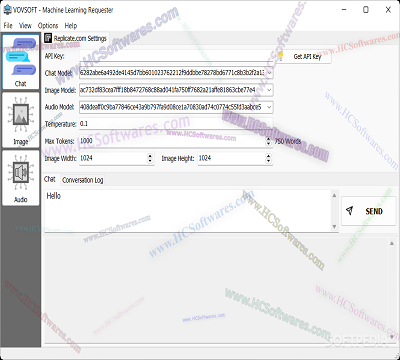Click the Get API Key button
The width and height of the screenshot is (400, 360).
[304, 56]
